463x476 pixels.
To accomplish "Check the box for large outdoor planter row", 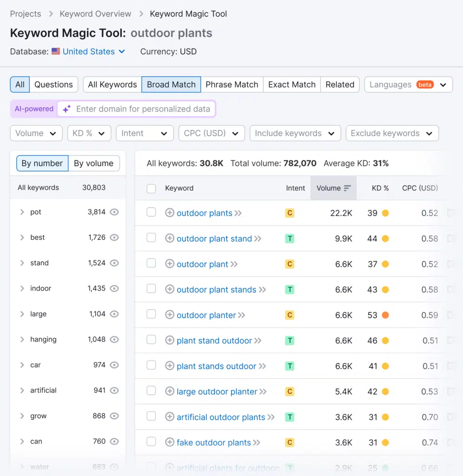I will click(x=151, y=391).
